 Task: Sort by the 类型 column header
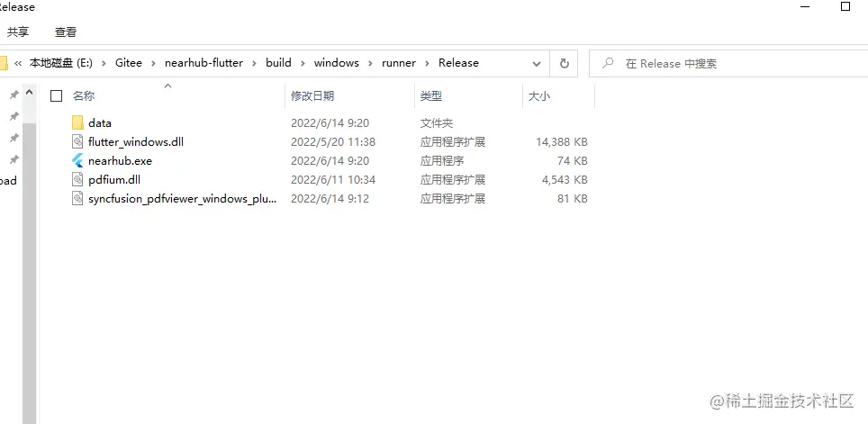[430, 96]
